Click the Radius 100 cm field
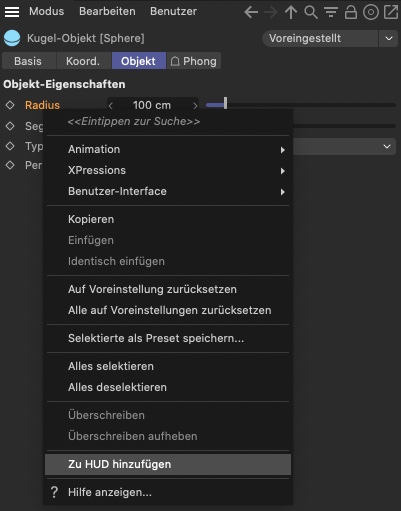The image size is (401, 511). coord(153,105)
